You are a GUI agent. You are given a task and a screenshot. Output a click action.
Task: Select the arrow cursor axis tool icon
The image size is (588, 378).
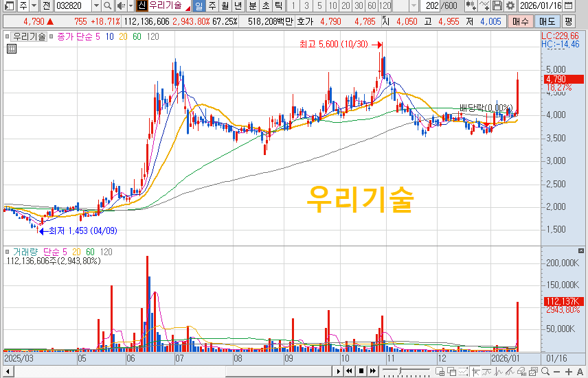[x=476, y=371]
